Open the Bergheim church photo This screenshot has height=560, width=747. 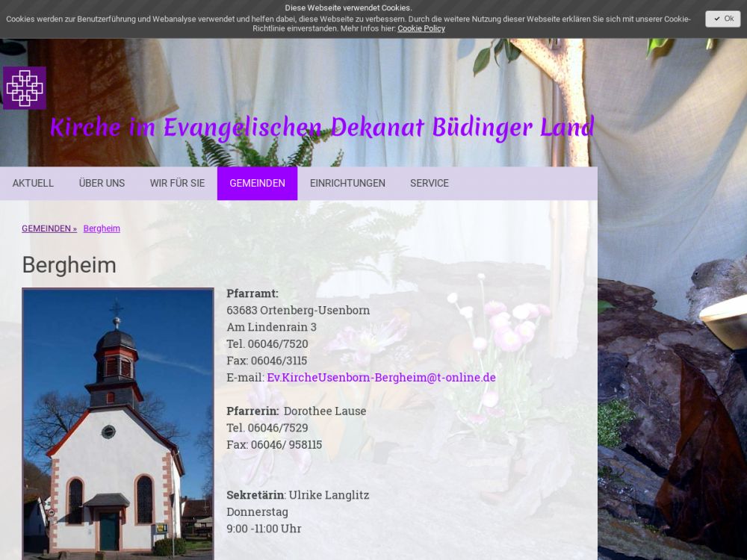click(x=118, y=422)
